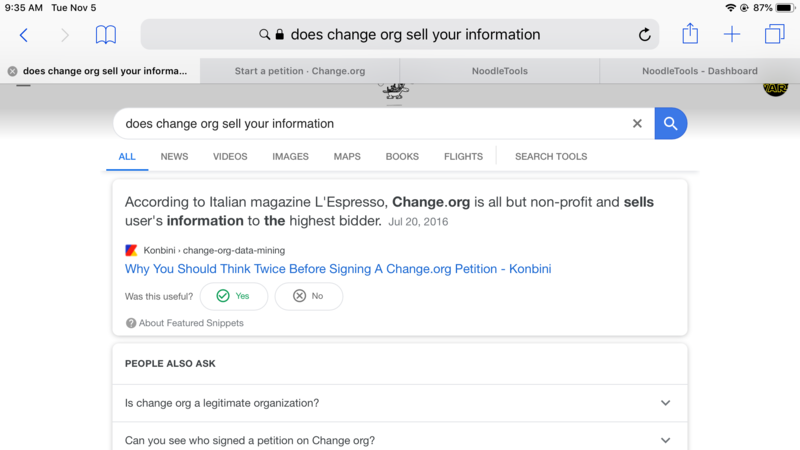Open the bookmarks book icon
Viewport: 800px width, 450px height.
105,35
